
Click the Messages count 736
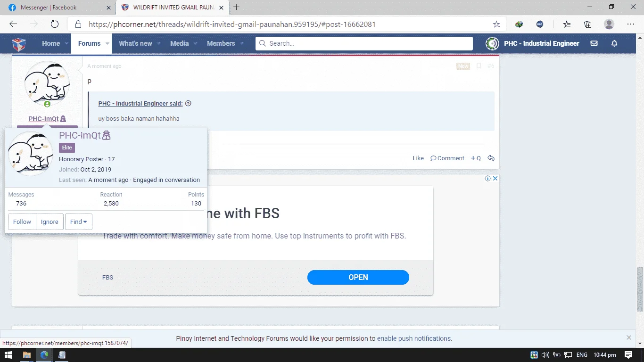click(x=21, y=204)
